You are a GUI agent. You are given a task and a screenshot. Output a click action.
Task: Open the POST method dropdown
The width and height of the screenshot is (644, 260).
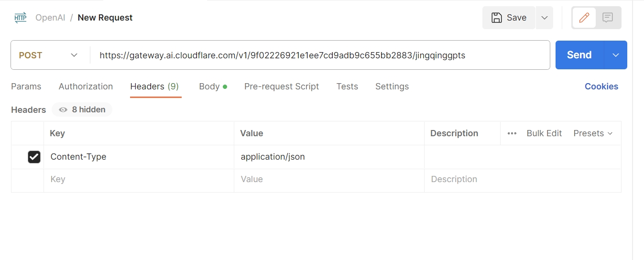[48, 55]
